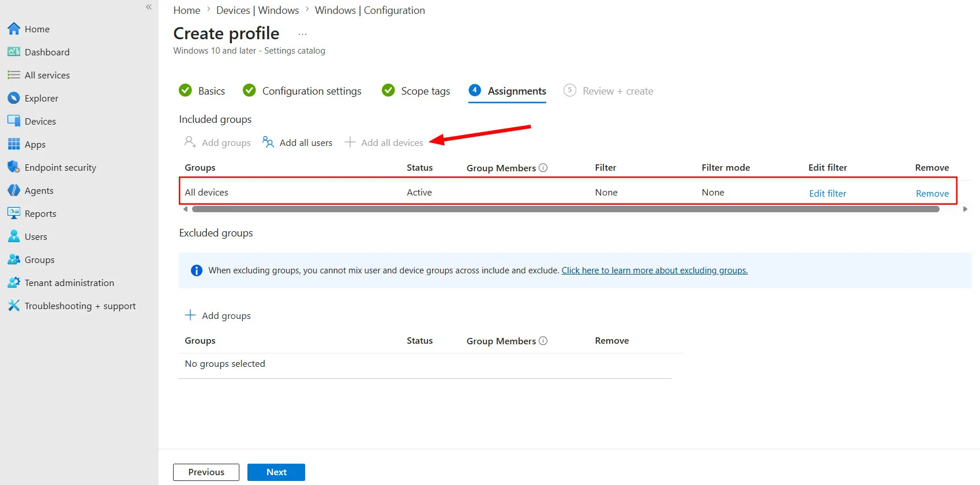Open the ellipsis menu beside Create profile
This screenshot has height=485, width=980.
tap(302, 35)
